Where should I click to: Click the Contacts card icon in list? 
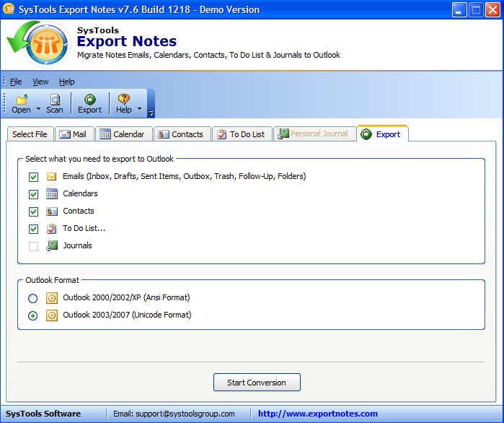(52, 211)
